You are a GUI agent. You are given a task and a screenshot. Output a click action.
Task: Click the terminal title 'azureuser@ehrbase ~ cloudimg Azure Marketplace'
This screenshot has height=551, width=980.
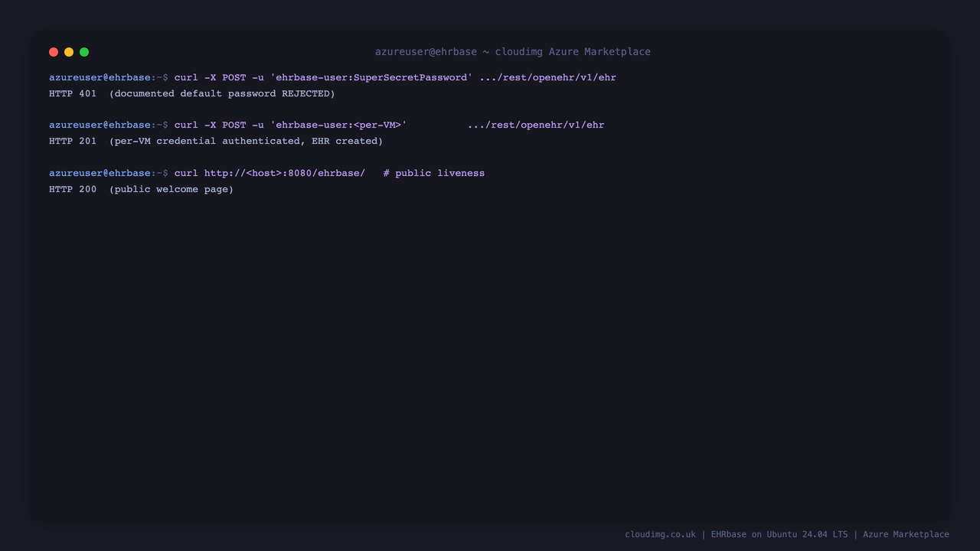513,52
